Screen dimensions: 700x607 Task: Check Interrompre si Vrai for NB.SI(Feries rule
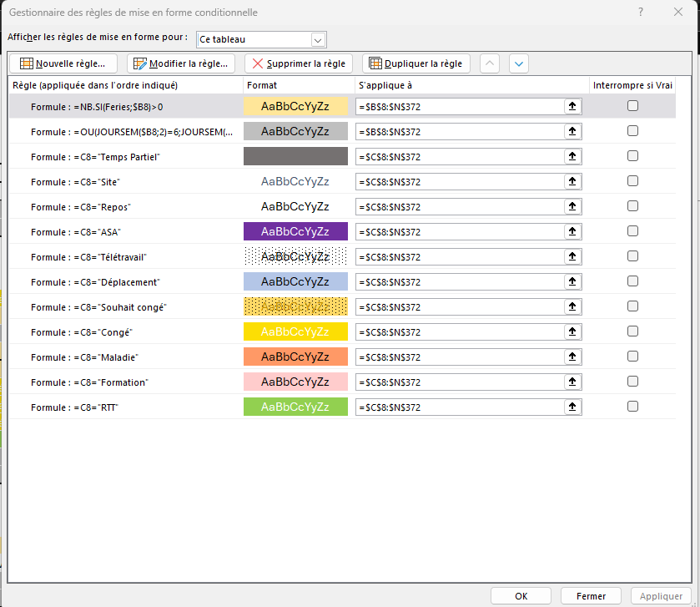pos(632,106)
